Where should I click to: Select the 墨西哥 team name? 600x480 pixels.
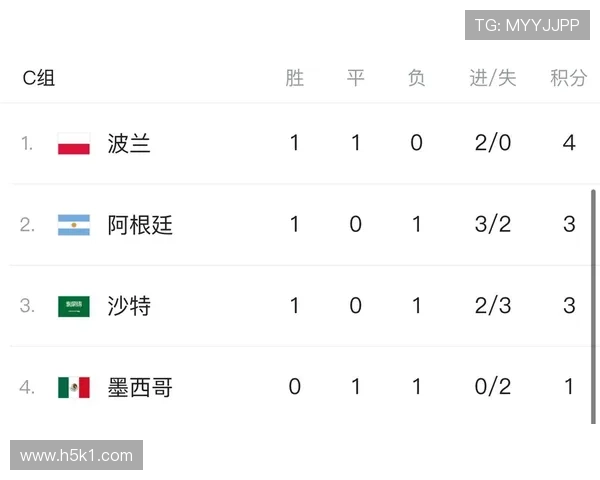pos(140,387)
